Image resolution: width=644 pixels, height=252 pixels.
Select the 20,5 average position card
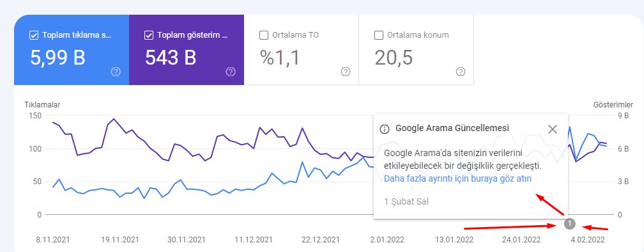(417, 50)
